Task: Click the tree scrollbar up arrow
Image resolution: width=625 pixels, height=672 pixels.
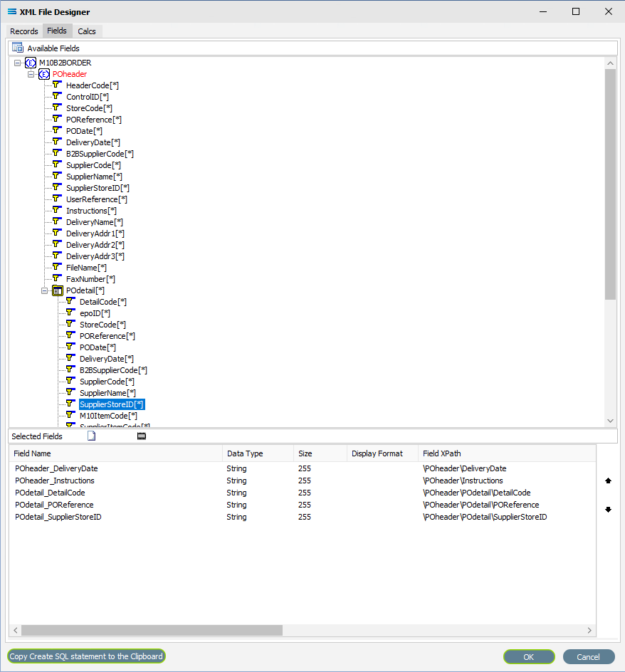Action: pos(611,63)
